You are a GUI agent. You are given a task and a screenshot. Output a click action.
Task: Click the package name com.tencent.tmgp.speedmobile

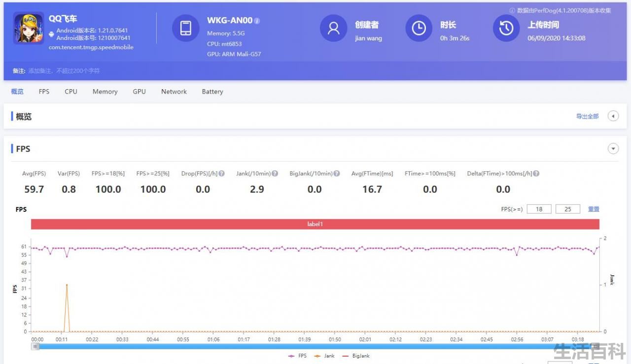[x=91, y=47]
